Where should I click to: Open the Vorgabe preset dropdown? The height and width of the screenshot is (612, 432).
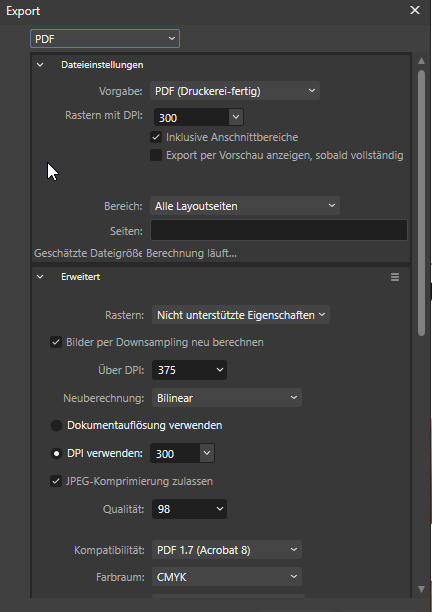235,91
